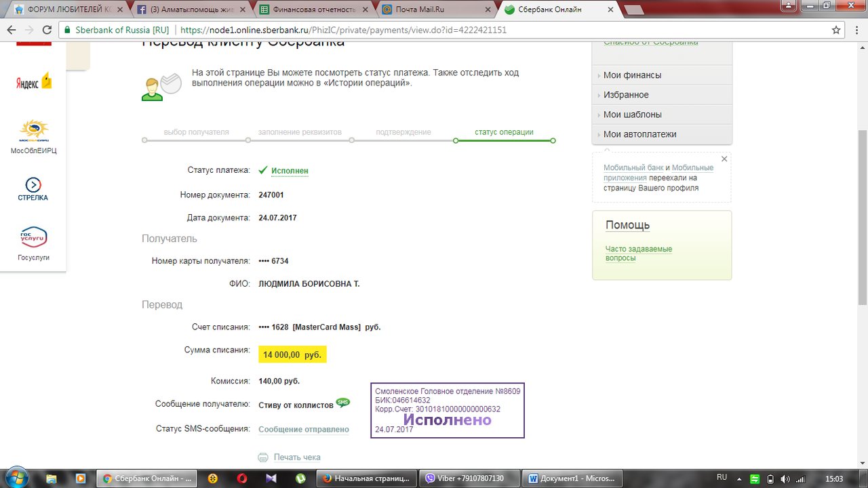Screen dimensions: 868x488
Task: Open a new browser tab
Action: click(634, 10)
